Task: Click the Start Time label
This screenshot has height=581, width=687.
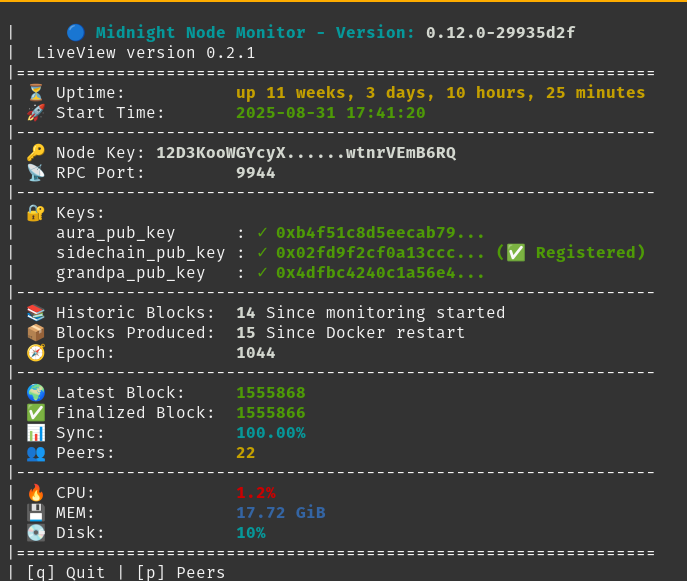Action: [110, 113]
